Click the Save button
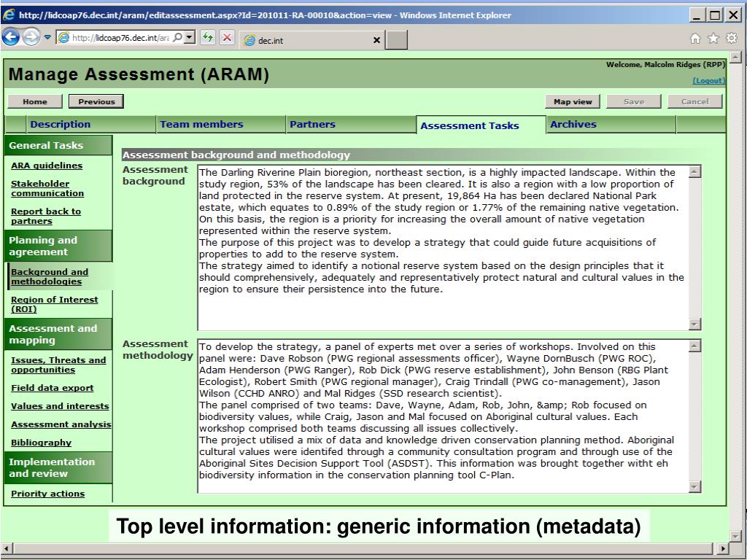Viewport: 747px width, 560px height. coord(634,101)
